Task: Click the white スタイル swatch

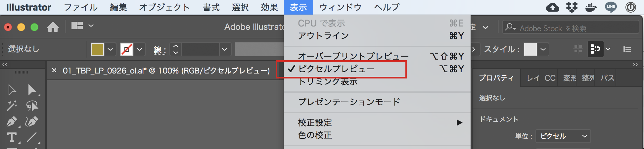Action: (530, 50)
